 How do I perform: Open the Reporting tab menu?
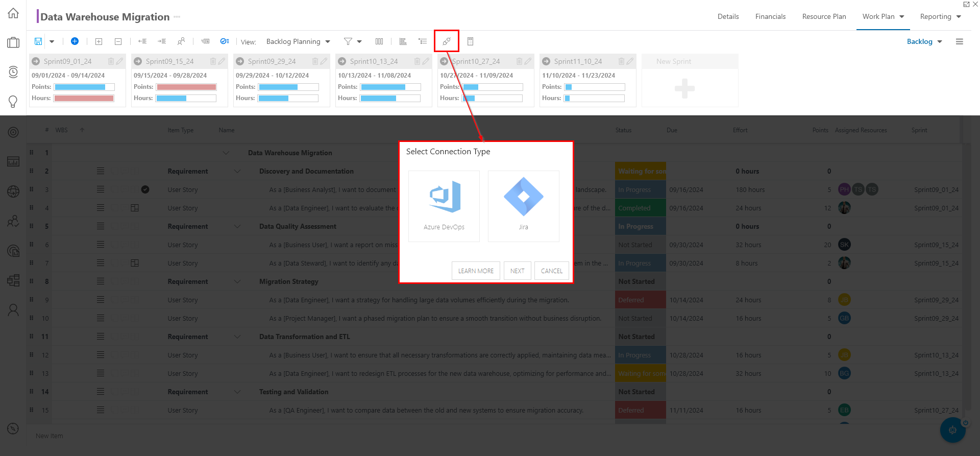(x=941, y=17)
